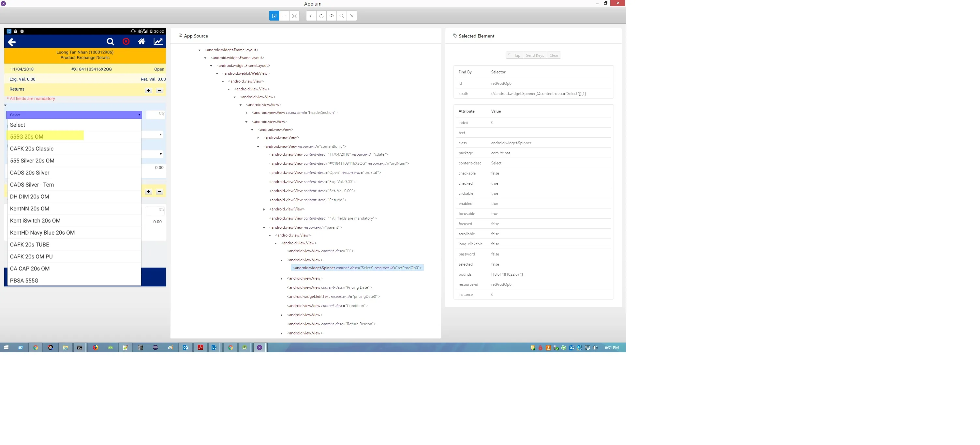Start recording with the eye icon
The width and height of the screenshot is (980, 445).
pyautogui.click(x=331, y=16)
